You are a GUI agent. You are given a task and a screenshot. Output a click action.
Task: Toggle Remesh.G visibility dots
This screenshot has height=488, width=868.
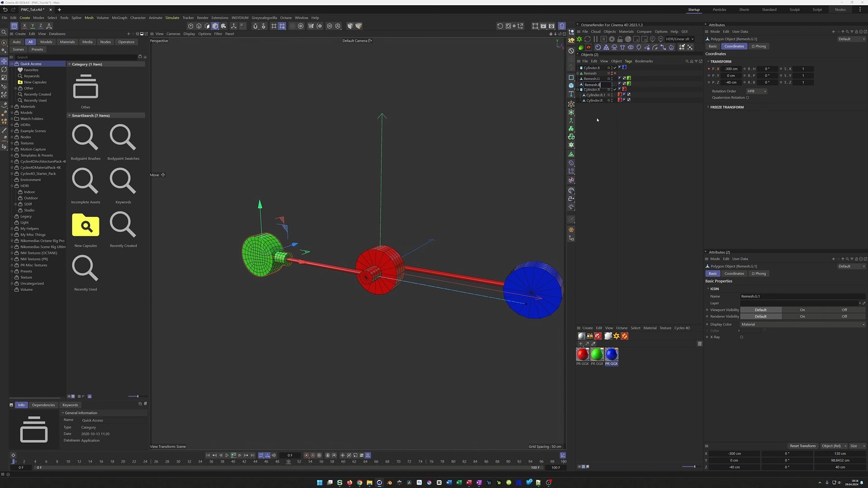[610, 79]
